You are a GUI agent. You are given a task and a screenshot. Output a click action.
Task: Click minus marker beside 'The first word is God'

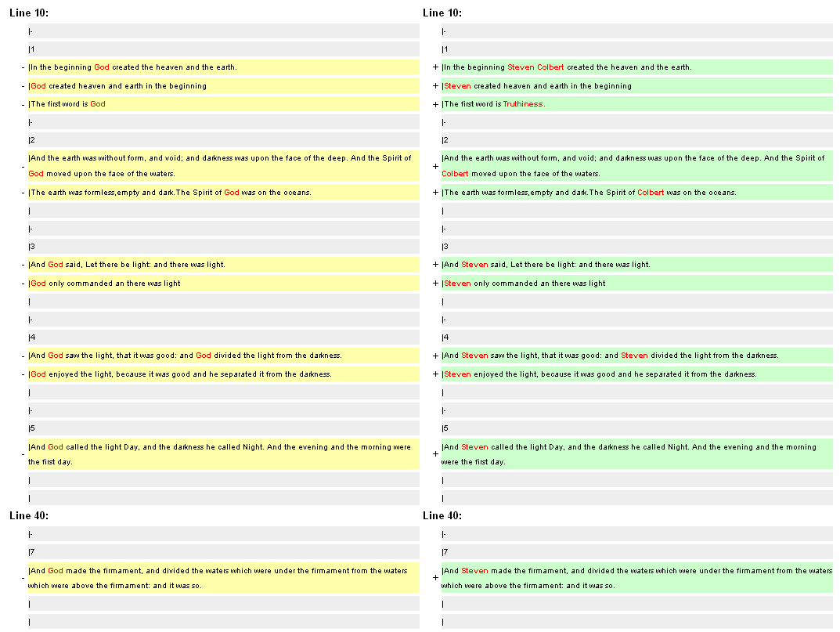pos(23,104)
